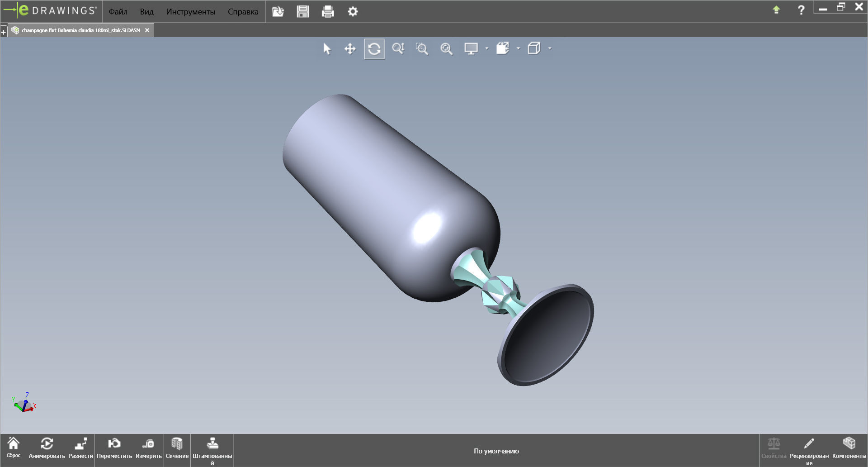The width and height of the screenshot is (868, 467).
Task: Click Сброс to reset the view
Action: click(14, 448)
